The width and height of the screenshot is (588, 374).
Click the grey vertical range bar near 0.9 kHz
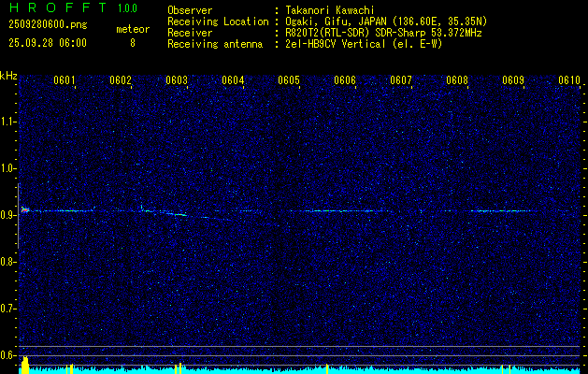[18, 216]
